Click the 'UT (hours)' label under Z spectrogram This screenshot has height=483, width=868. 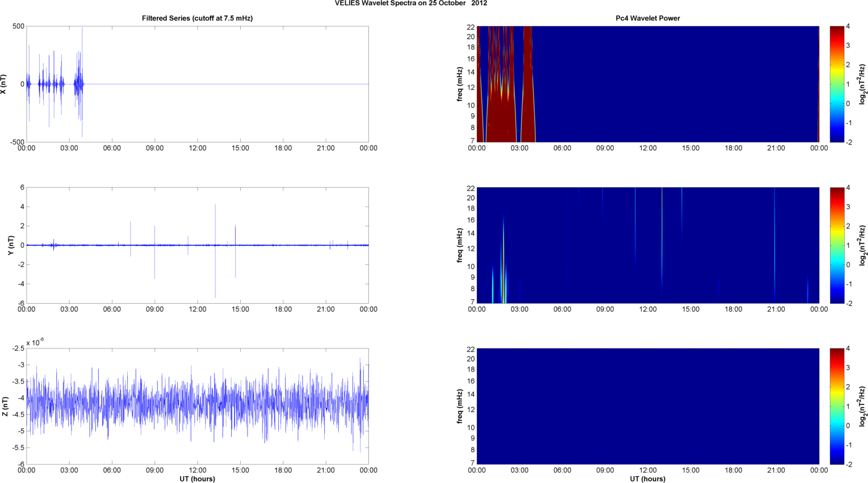[648, 478]
